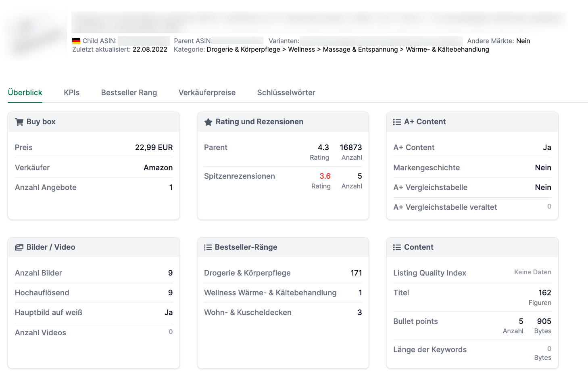Click the numbered list icon beside Bestseller-Ränge
588x376 pixels.
tap(208, 247)
